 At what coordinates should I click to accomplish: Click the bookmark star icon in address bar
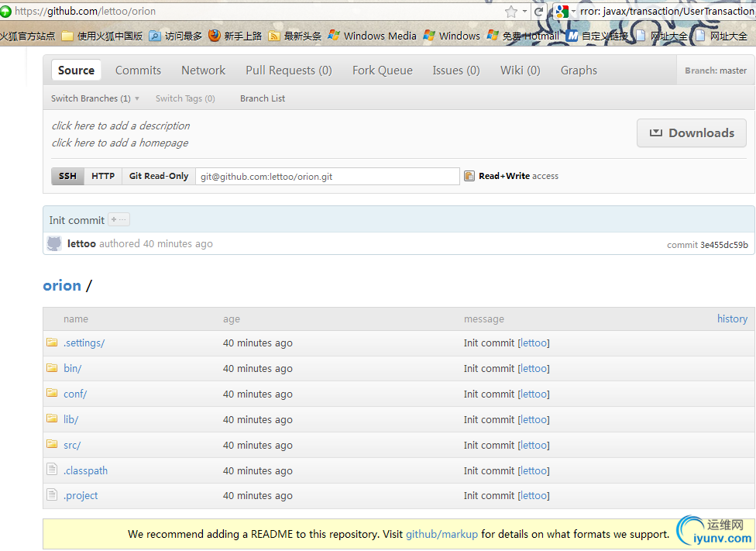(511, 12)
